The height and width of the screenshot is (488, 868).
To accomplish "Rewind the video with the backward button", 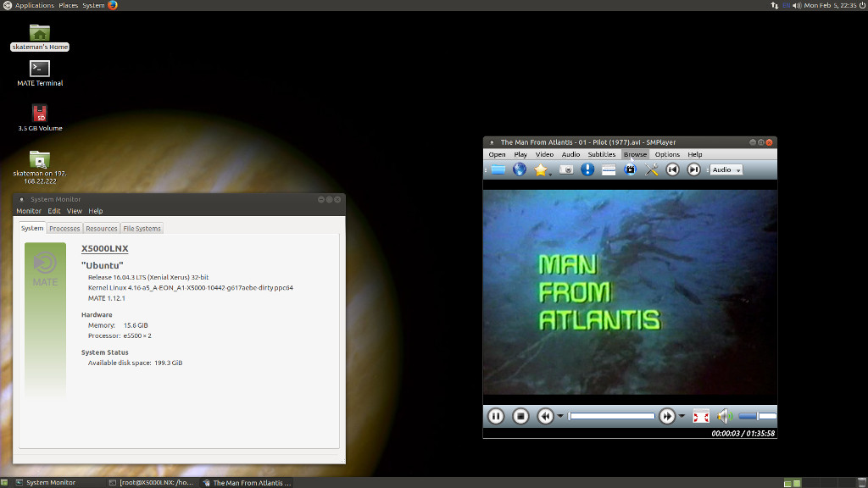I will (x=545, y=416).
